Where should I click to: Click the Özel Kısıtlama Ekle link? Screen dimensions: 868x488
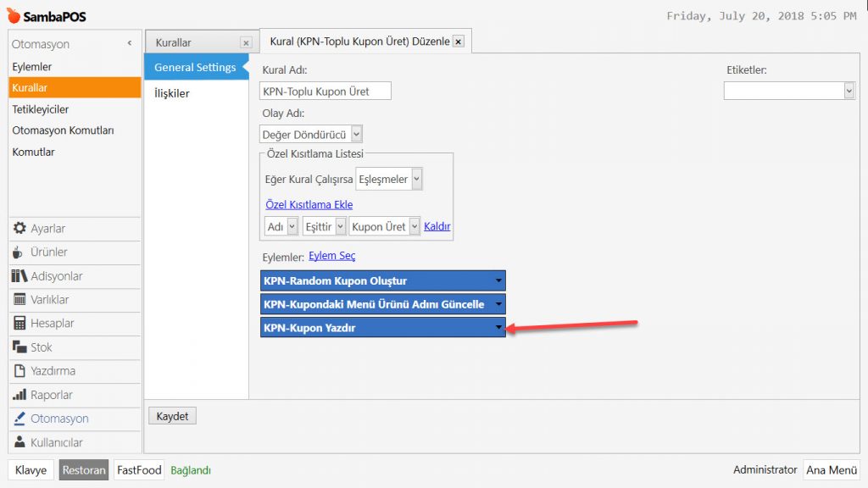point(309,205)
